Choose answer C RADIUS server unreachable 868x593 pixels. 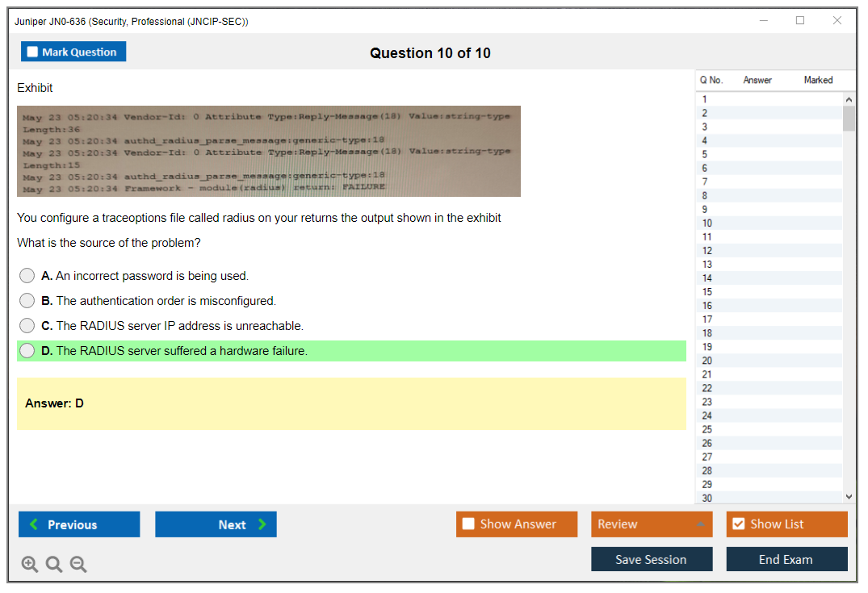point(27,326)
